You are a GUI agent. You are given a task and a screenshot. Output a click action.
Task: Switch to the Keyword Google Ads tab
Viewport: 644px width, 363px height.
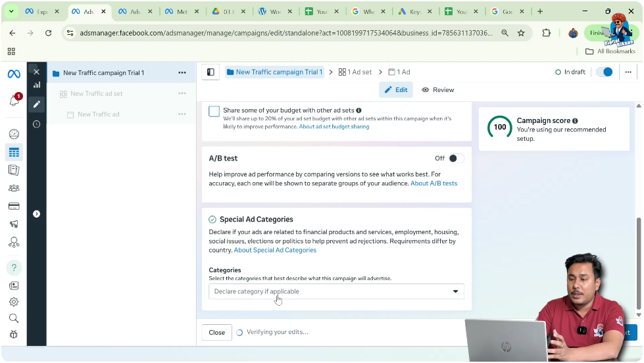tap(415, 11)
